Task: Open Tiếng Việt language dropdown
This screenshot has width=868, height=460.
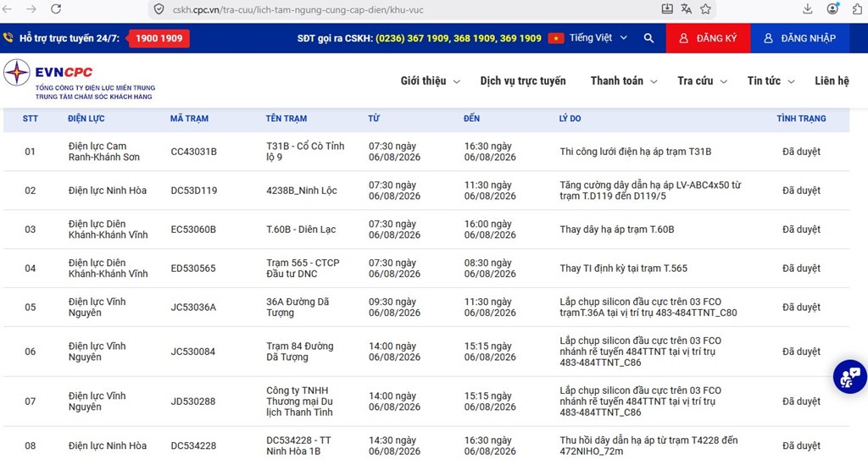Action: point(598,37)
